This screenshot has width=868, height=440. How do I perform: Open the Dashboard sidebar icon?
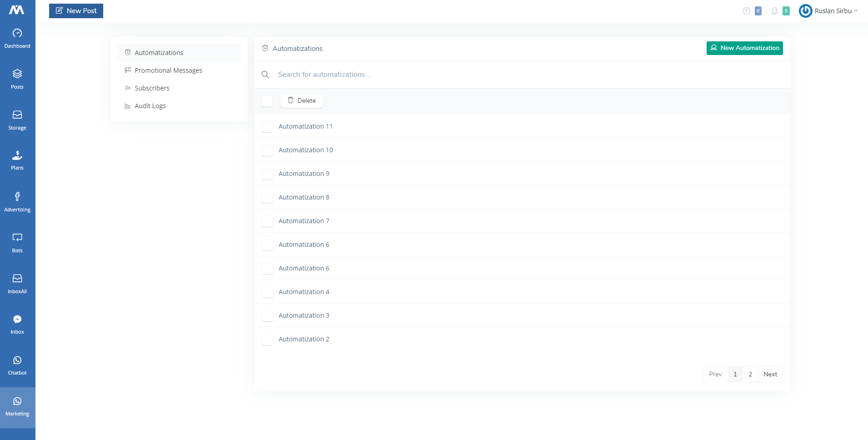pos(17,34)
